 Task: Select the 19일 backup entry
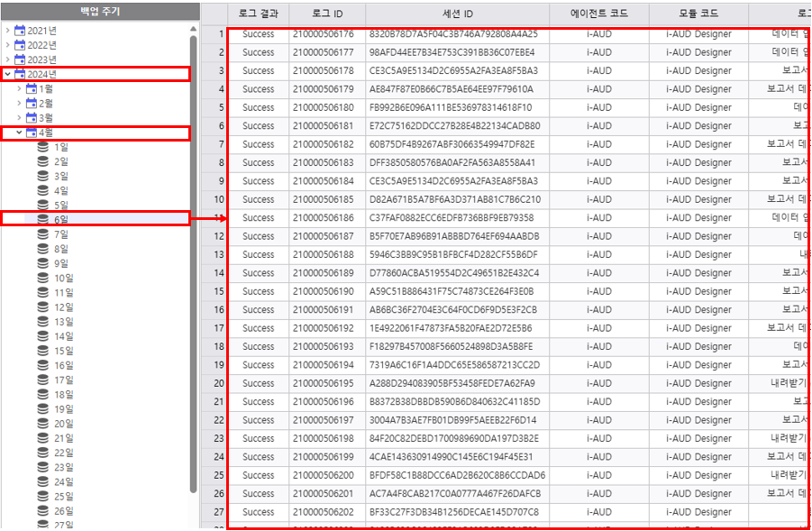[x=64, y=409]
